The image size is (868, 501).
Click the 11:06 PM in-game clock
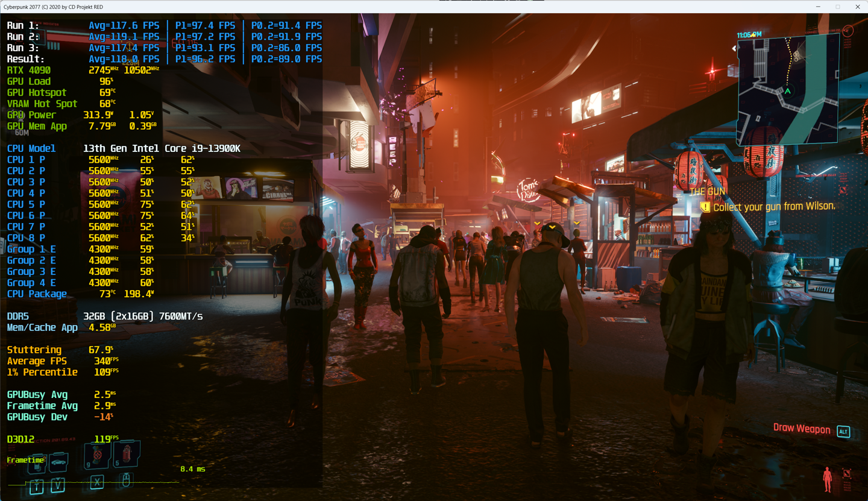coord(749,35)
